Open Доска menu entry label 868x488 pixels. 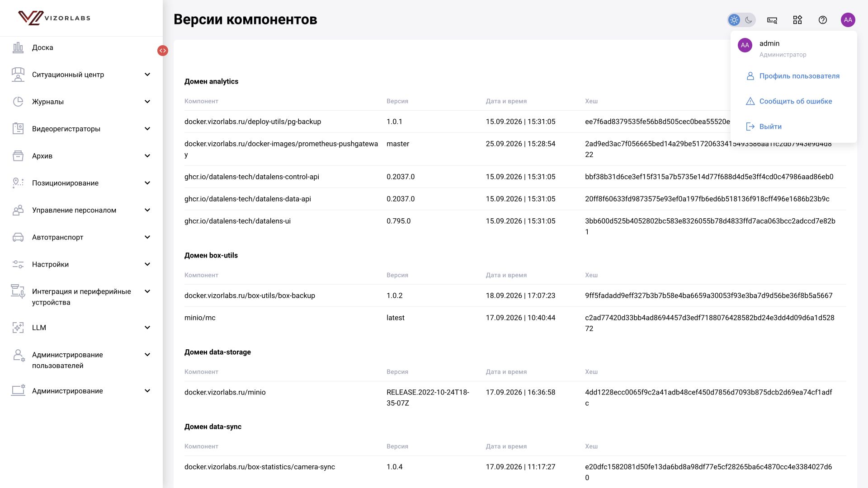tap(42, 47)
